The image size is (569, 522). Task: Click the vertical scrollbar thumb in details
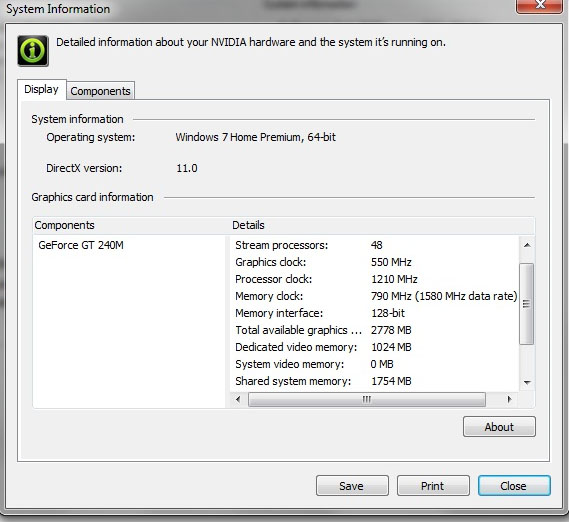[527, 303]
